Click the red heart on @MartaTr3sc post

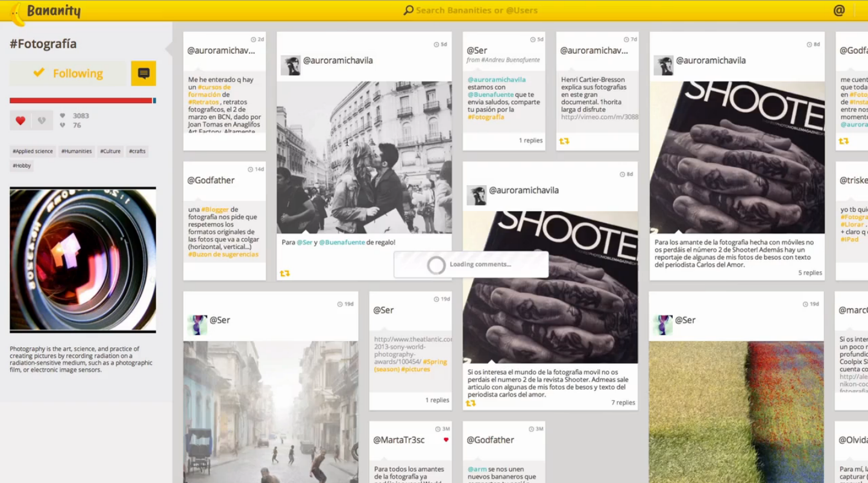pyautogui.click(x=446, y=440)
